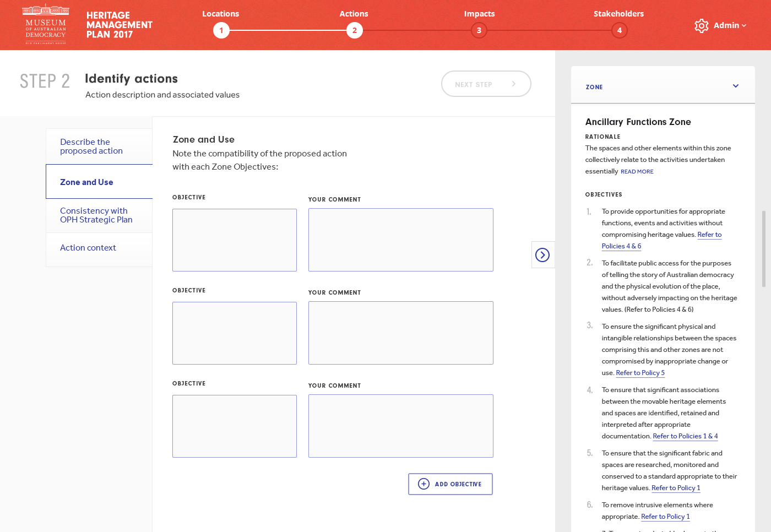Open the Refer to Policy 5 link

(640, 373)
